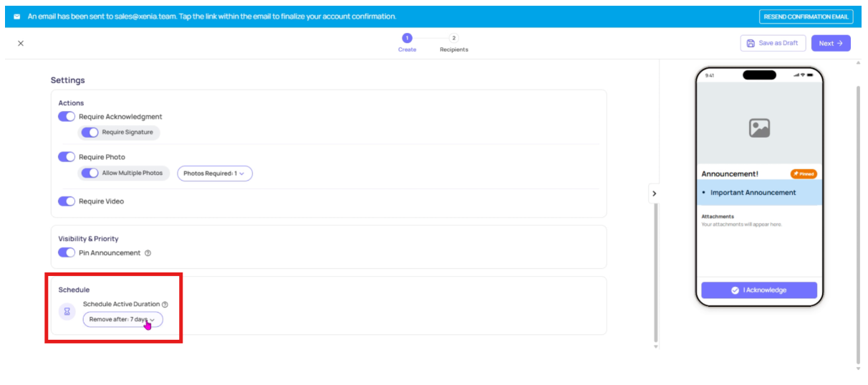The image size is (868, 385).
Task: Click help icon next to Pin Announcement
Action: click(x=148, y=253)
